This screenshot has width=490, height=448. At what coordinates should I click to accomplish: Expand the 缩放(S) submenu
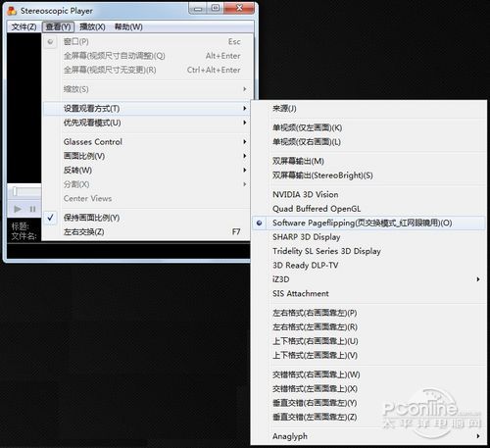pos(148,89)
